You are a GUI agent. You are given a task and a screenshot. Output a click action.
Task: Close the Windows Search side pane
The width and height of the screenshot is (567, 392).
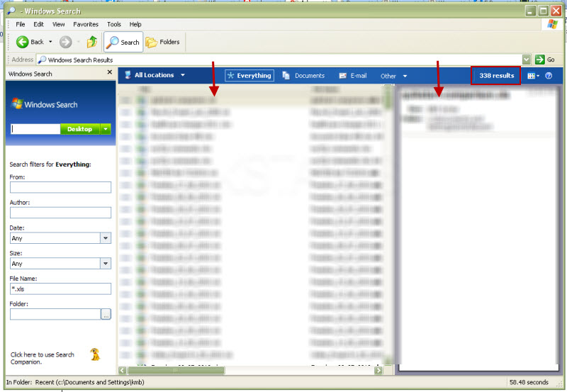(x=110, y=72)
